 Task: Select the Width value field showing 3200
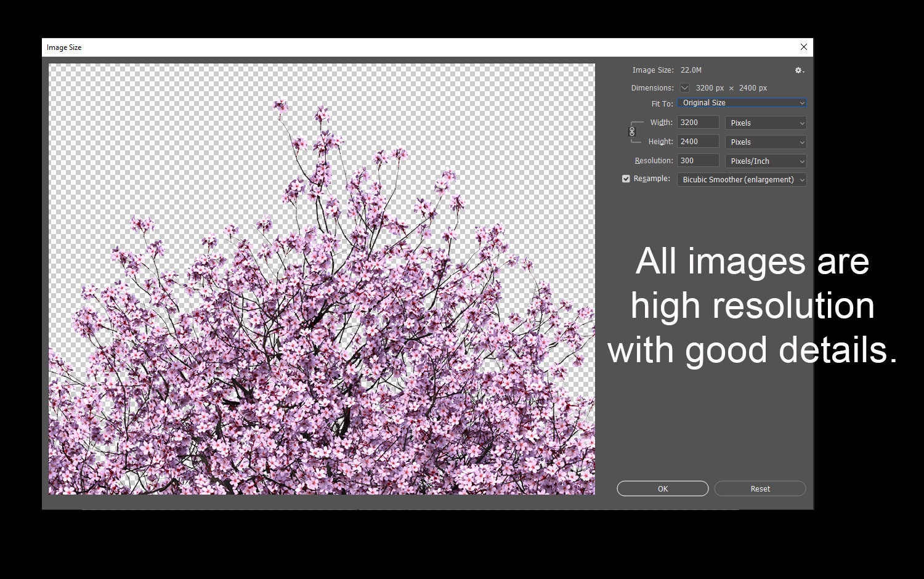click(697, 122)
